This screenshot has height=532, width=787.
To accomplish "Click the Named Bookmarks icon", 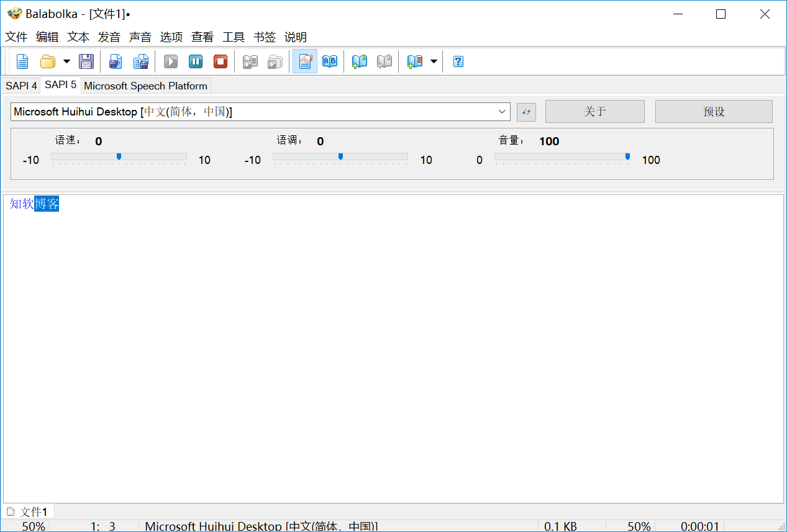I will [x=414, y=61].
